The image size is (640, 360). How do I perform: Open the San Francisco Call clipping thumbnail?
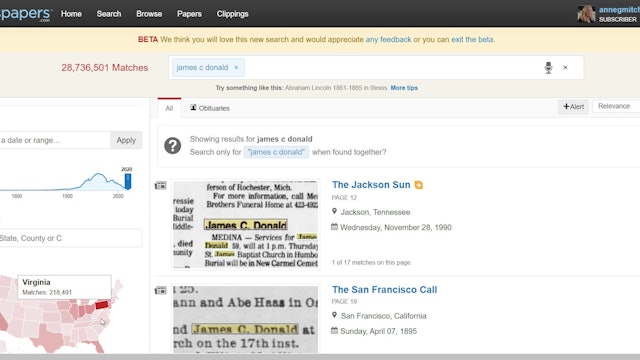coord(245,319)
